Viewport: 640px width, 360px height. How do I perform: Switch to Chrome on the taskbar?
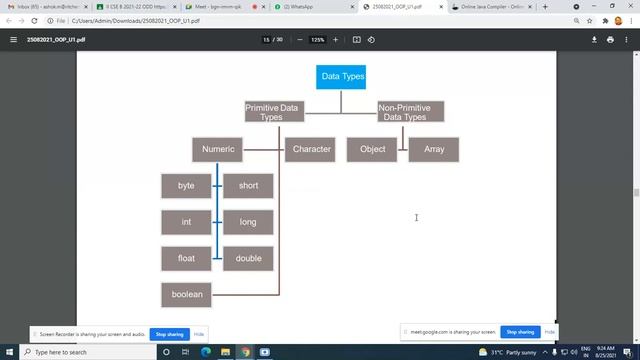(245, 352)
